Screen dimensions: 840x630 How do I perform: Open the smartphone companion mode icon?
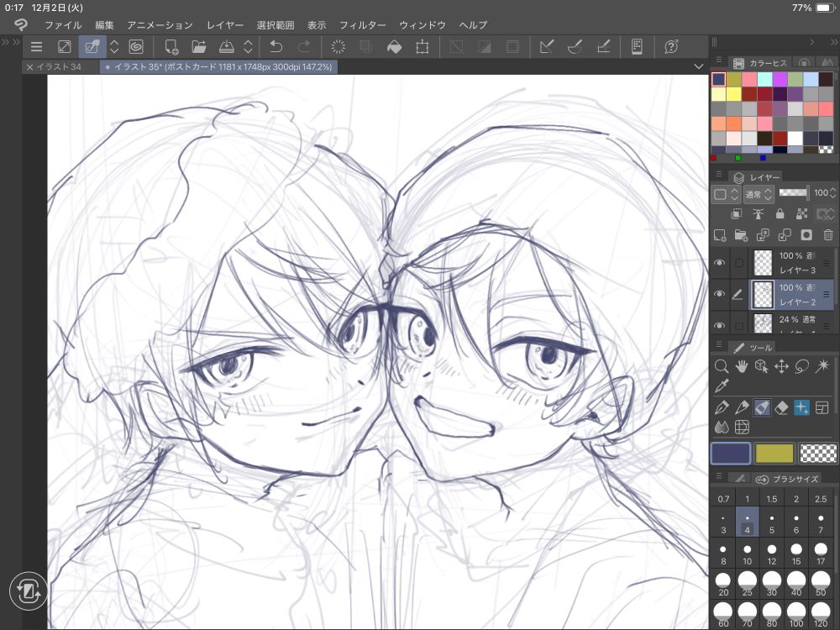pos(637,47)
